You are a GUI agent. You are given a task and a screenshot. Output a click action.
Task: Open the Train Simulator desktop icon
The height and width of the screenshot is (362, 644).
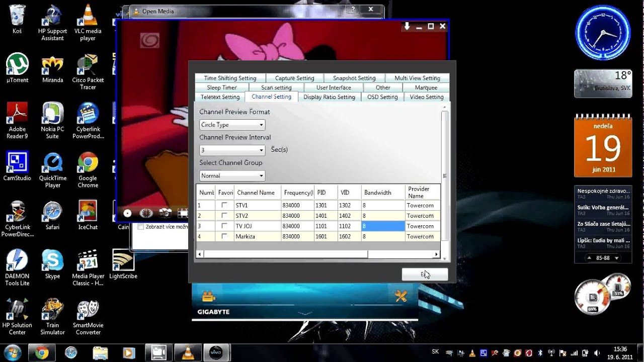(x=52, y=317)
